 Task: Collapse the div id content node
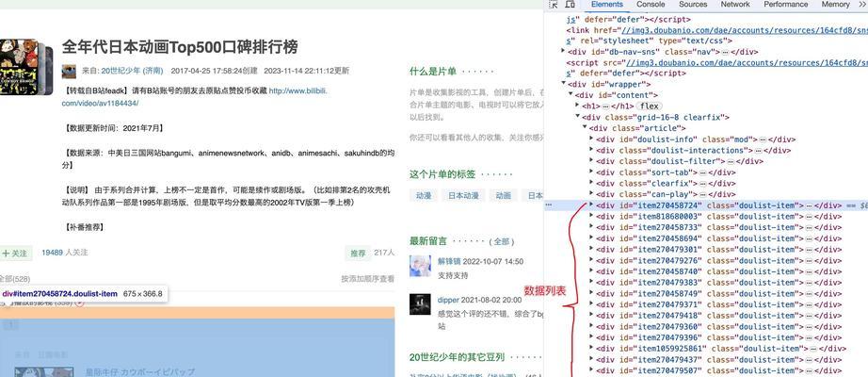pos(571,95)
